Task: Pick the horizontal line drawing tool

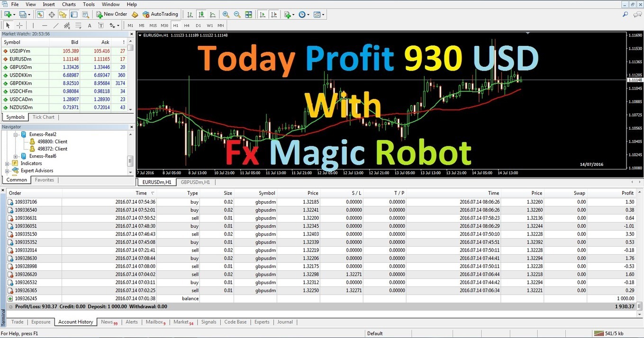Action: (x=45, y=26)
